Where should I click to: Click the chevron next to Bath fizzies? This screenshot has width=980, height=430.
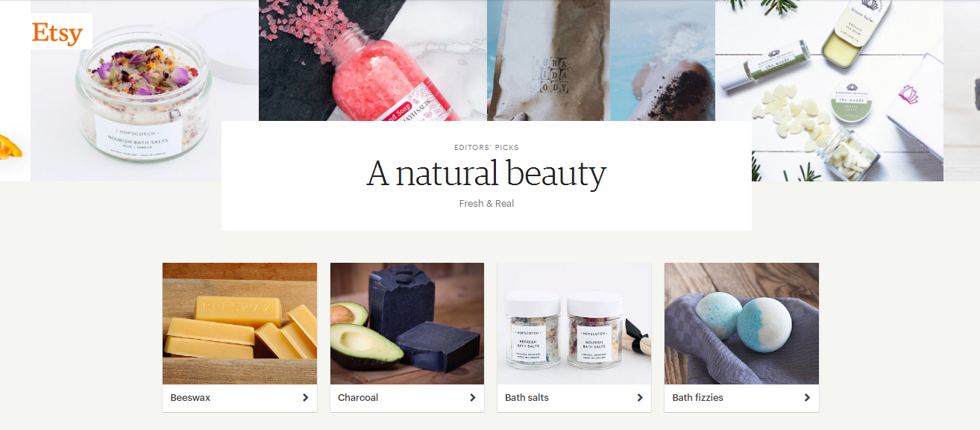(x=807, y=398)
